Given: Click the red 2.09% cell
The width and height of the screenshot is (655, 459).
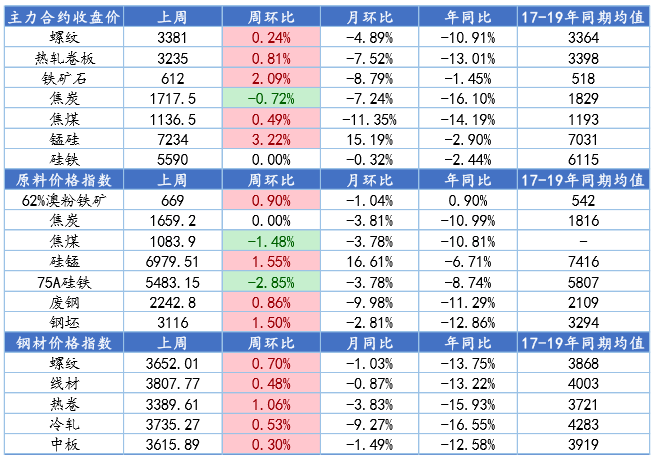Looking at the screenshot, I should (x=271, y=78).
